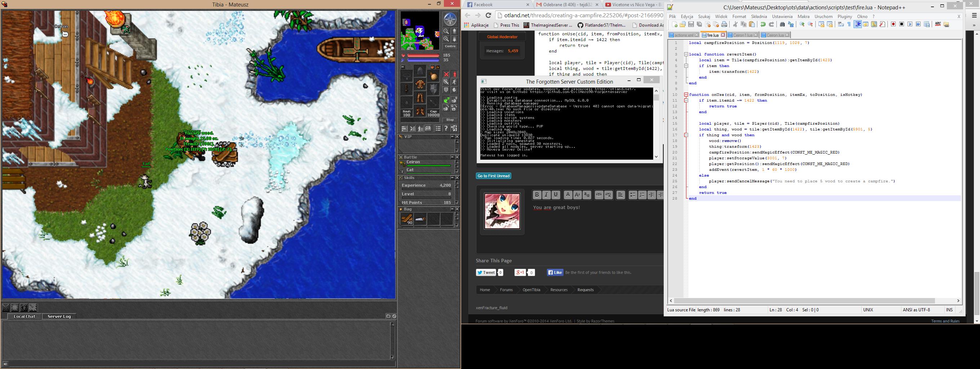
Task: Click the Tibia logout icon button
Action: click(x=454, y=129)
